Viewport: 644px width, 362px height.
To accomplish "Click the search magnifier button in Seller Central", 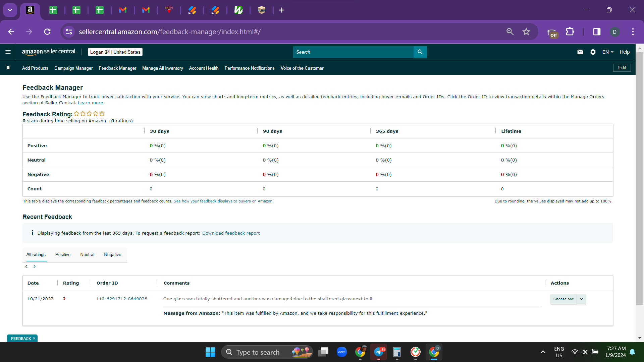I will [x=420, y=52].
